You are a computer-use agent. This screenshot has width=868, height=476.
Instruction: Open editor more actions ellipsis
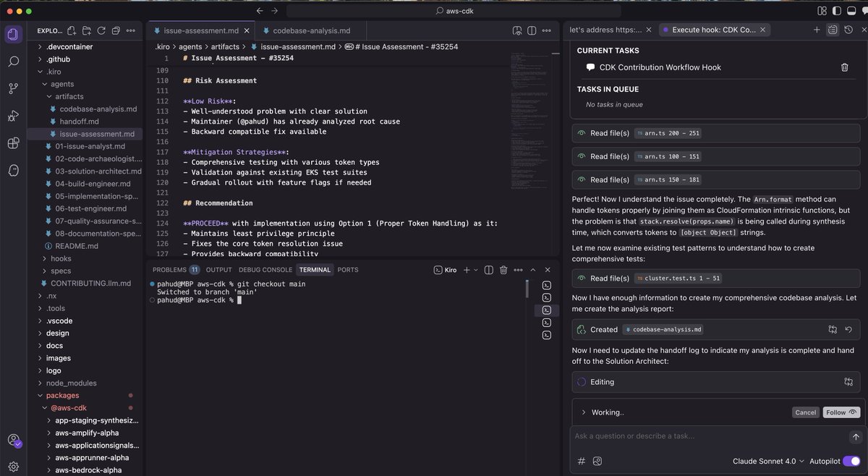(x=547, y=30)
